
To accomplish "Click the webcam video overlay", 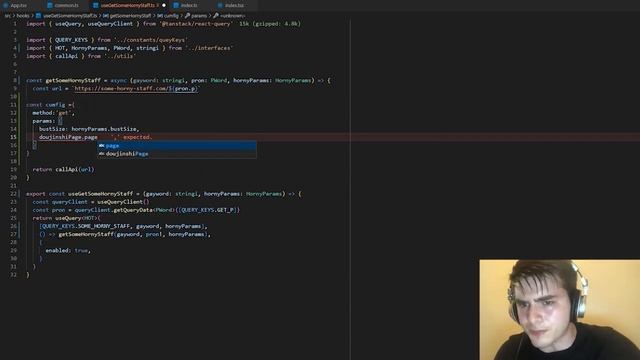I will point(560,309).
